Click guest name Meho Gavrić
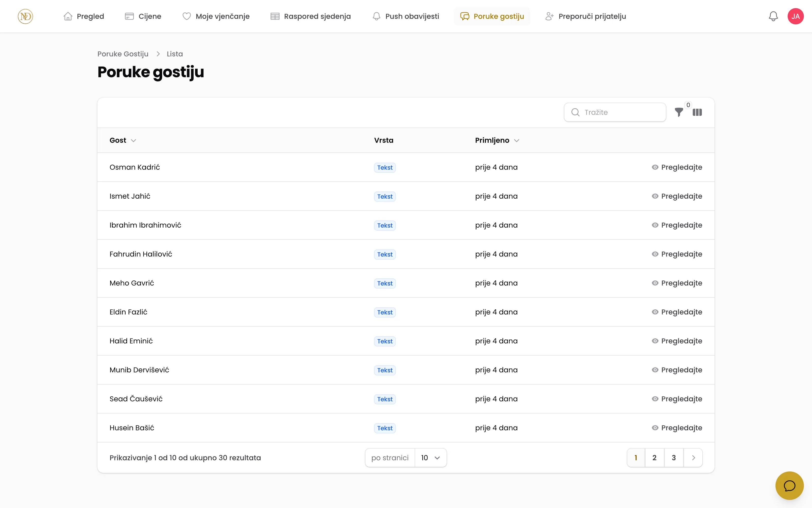 [131, 283]
